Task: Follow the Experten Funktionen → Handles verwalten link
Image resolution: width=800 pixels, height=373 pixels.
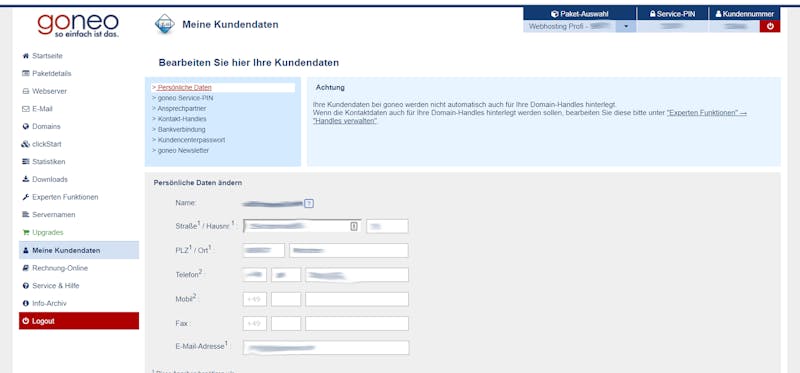Action: pyautogui.click(x=707, y=112)
